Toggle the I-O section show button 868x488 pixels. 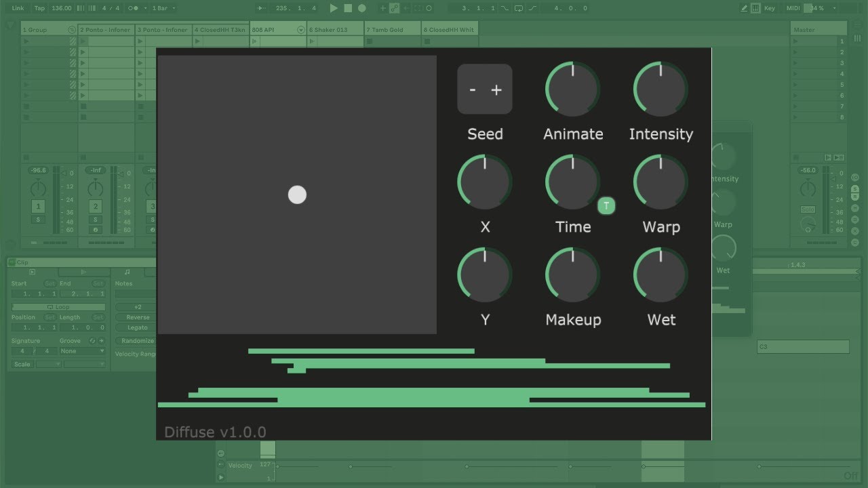tap(856, 178)
